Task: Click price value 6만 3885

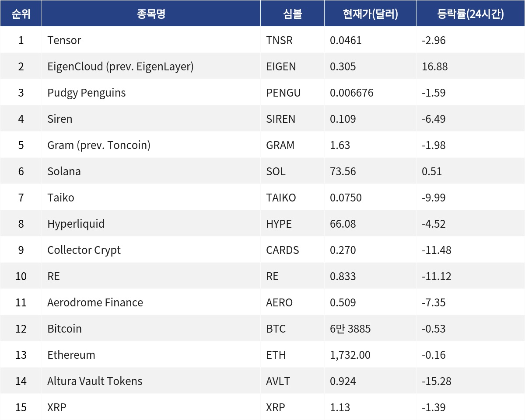Action: click(x=350, y=329)
